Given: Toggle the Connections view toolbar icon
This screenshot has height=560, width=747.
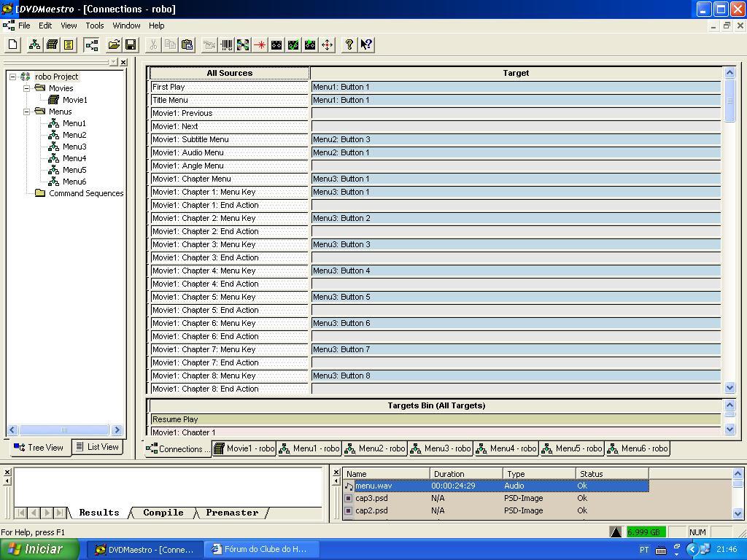Looking at the screenshot, I should coord(91,45).
